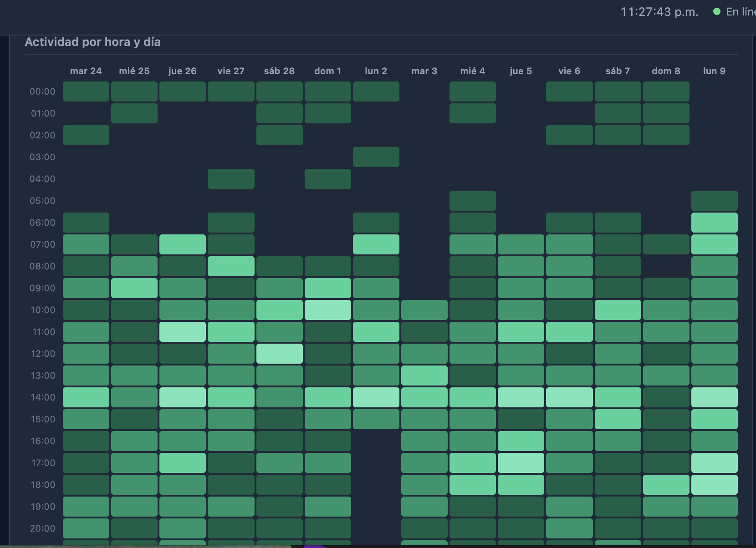Click the dom 8 cell at 18:00
The width and height of the screenshot is (756, 548).
point(666,485)
